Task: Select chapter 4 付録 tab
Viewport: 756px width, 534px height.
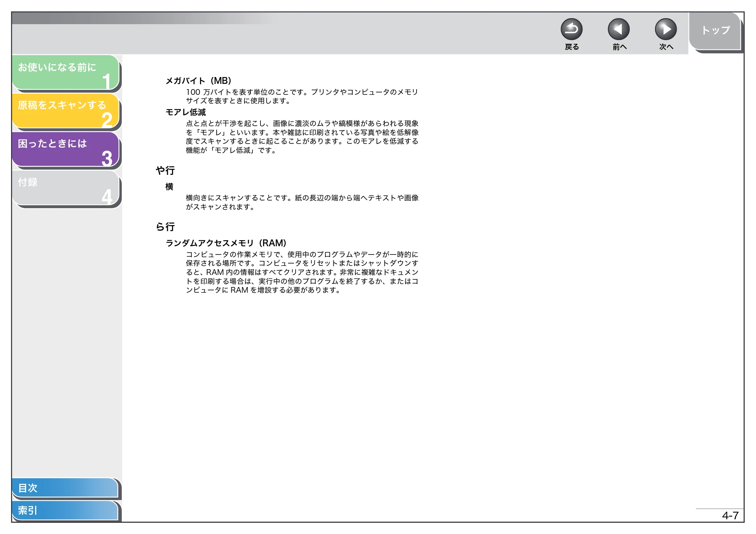Action: tap(66, 188)
